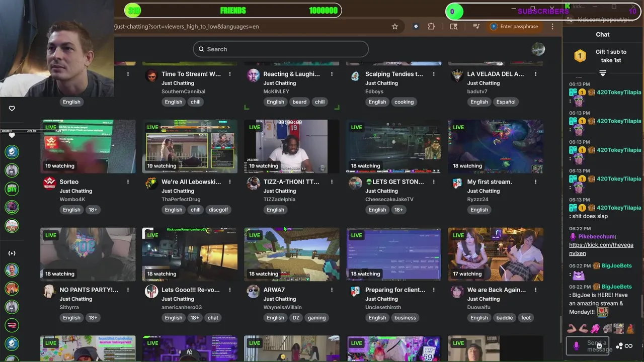The width and height of the screenshot is (644, 362).
Task: Click TIZZadelphia channel avatar
Action: pyautogui.click(x=253, y=183)
